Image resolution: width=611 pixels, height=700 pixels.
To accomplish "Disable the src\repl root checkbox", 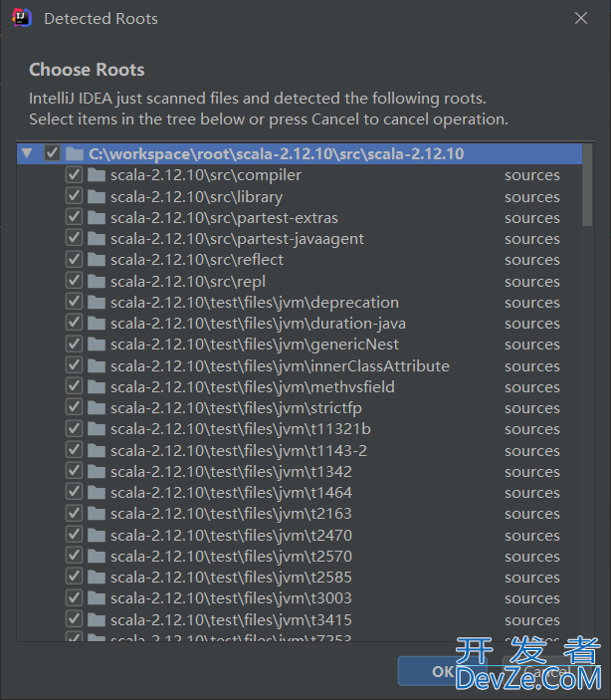I will pyautogui.click(x=74, y=281).
